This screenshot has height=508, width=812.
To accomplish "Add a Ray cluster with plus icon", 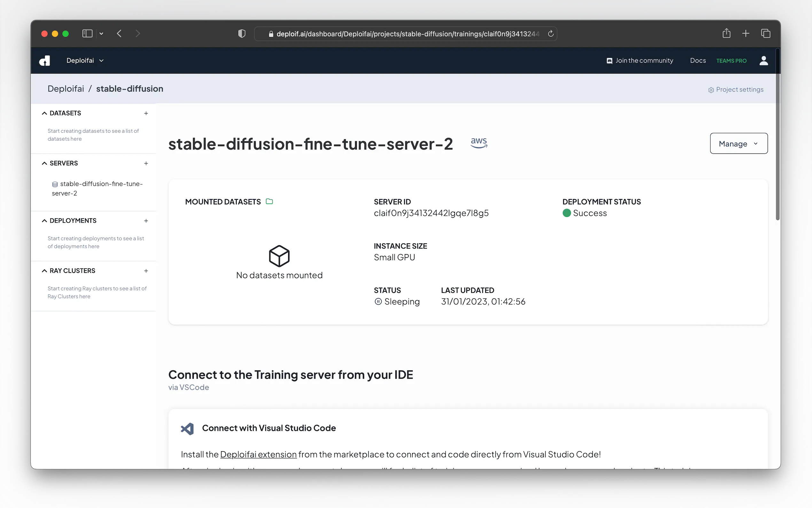I will coord(146,271).
